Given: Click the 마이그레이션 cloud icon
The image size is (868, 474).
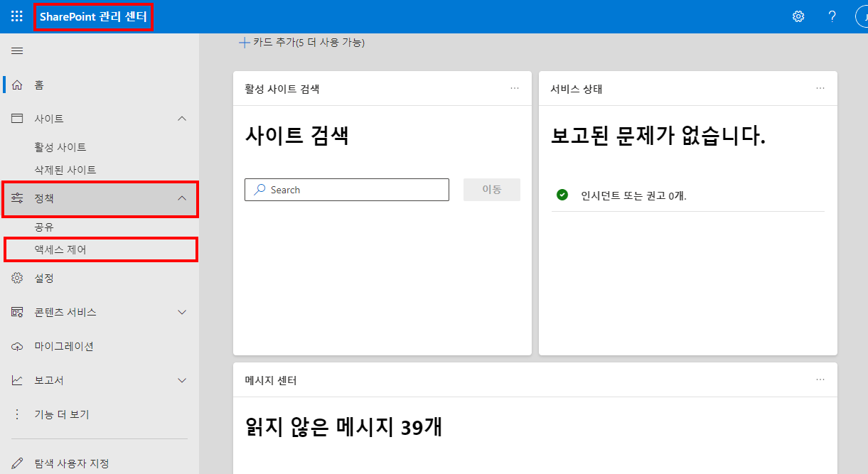Looking at the screenshot, I should point(17,346).
